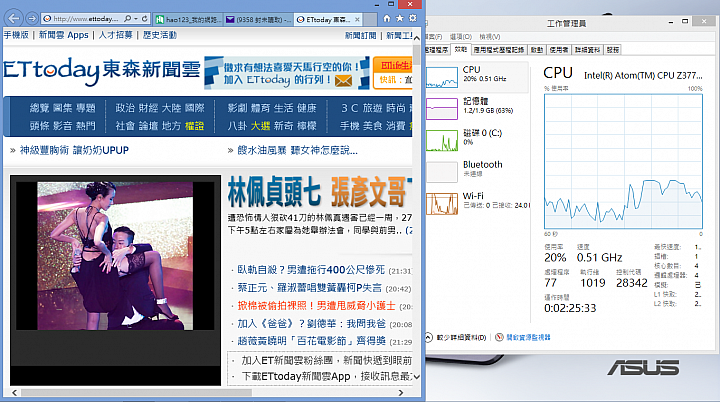Screen dimensions: 720x402
Task: Open the Favorites star icon
Action: [400, 18]
